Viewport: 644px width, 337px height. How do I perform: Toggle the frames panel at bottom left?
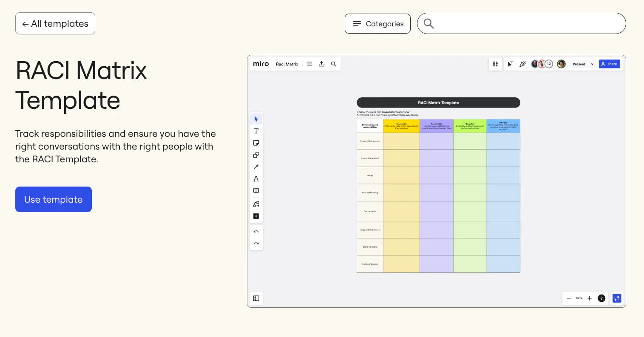(x=256, y=298)
